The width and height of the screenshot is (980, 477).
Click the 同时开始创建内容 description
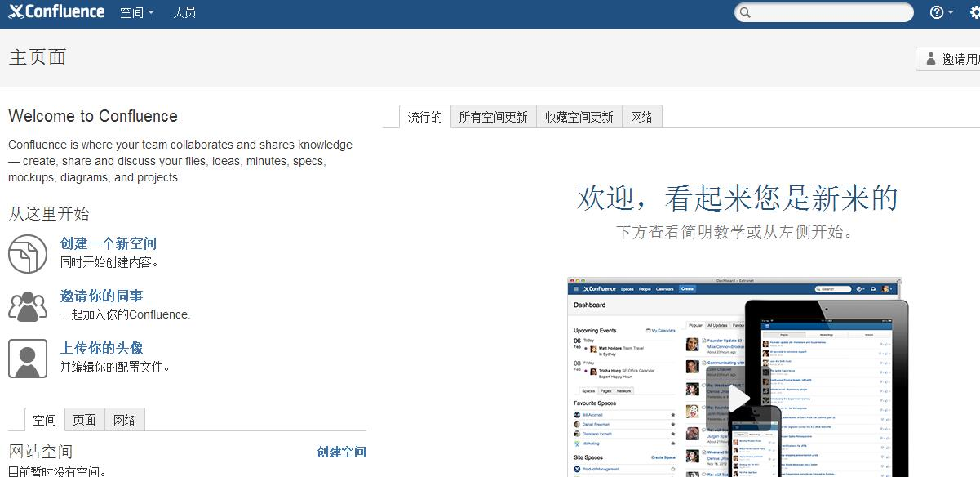[x=109, y=262]
